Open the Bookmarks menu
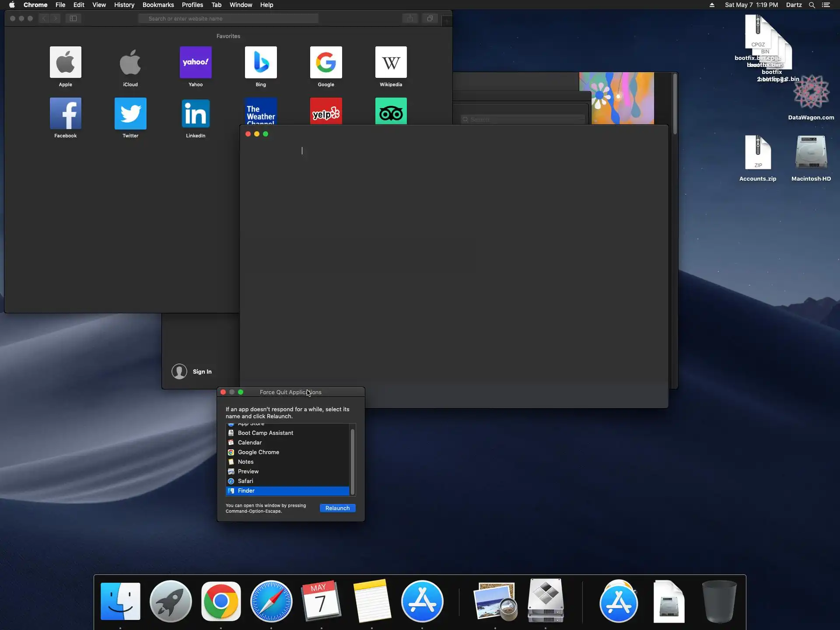840x630 pixels. pos(158,5)
